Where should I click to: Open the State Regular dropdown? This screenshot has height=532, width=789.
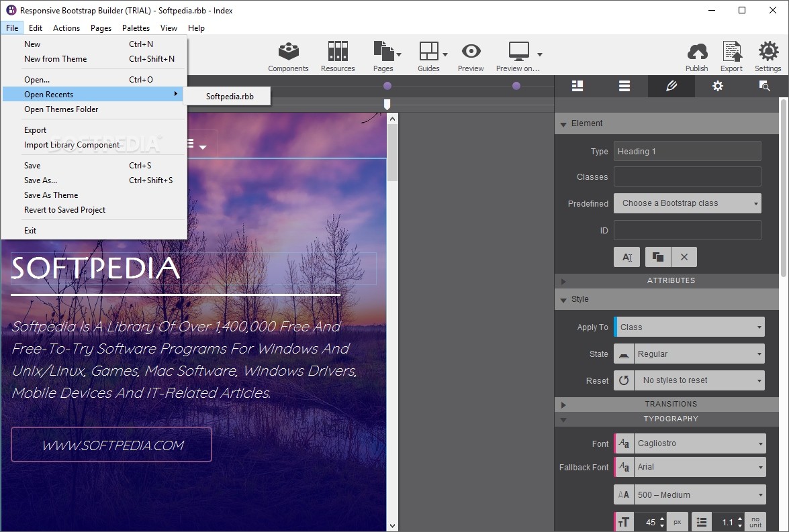point(700,354)
